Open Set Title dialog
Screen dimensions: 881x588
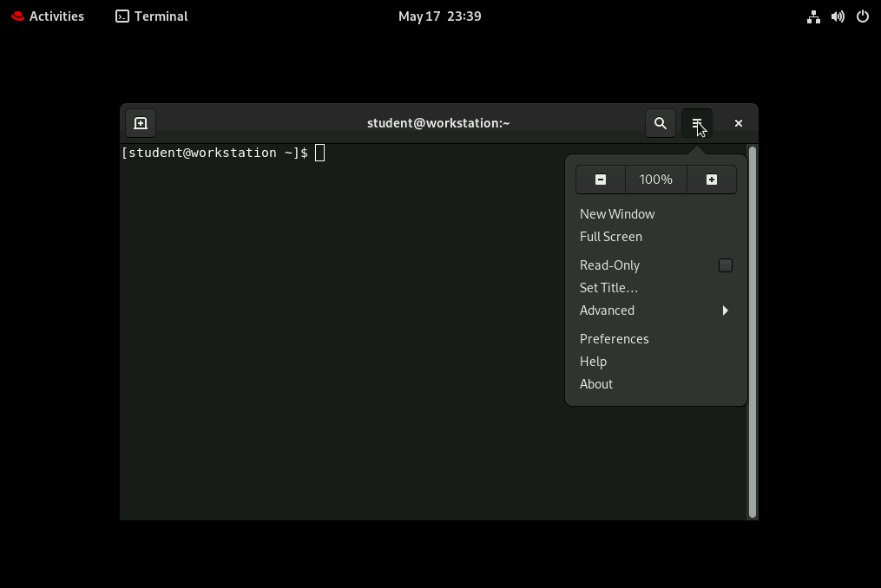[608, 288]
